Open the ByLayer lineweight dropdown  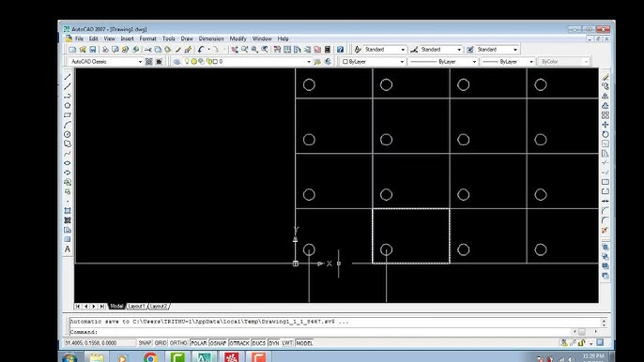(531, 62)
